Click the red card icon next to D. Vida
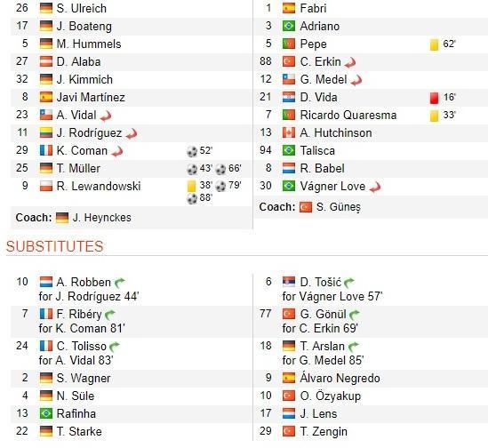Image resolution: width=488 pixels, height=448 pixels. click(x=434, y=98)
